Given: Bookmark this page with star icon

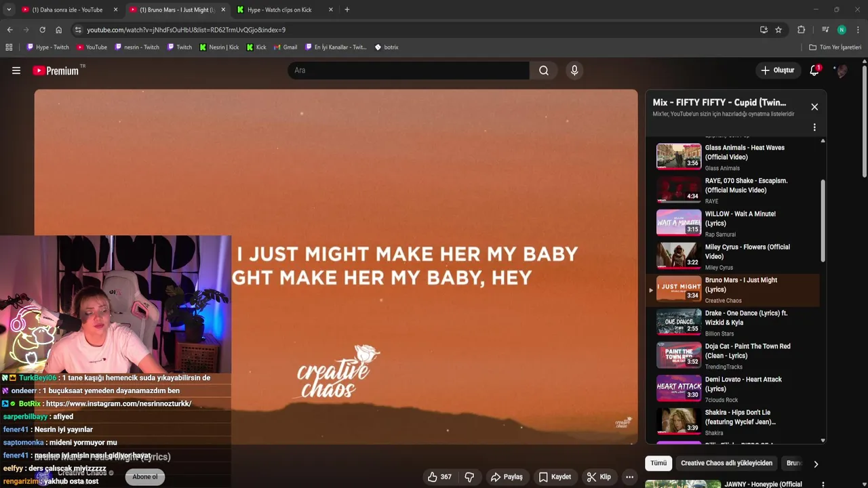Looking at the screenshot, I should point(778,30).
